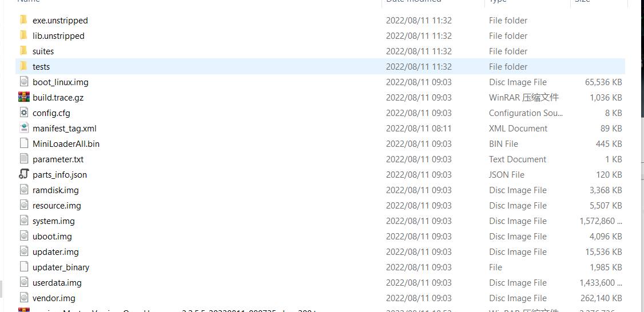Click the boot_linux.img disc image icon
Image resolution: width=644 pixels, height=312 pixels.
pyautogui.click(x=24, y=82)
